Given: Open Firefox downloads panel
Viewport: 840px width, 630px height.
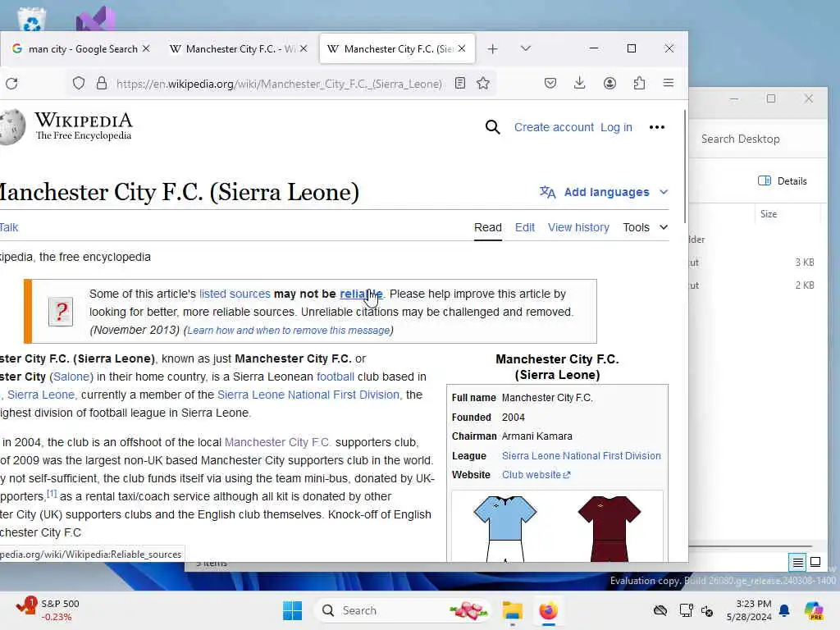Looking at the screenshot, I should [x=580, y=83].
